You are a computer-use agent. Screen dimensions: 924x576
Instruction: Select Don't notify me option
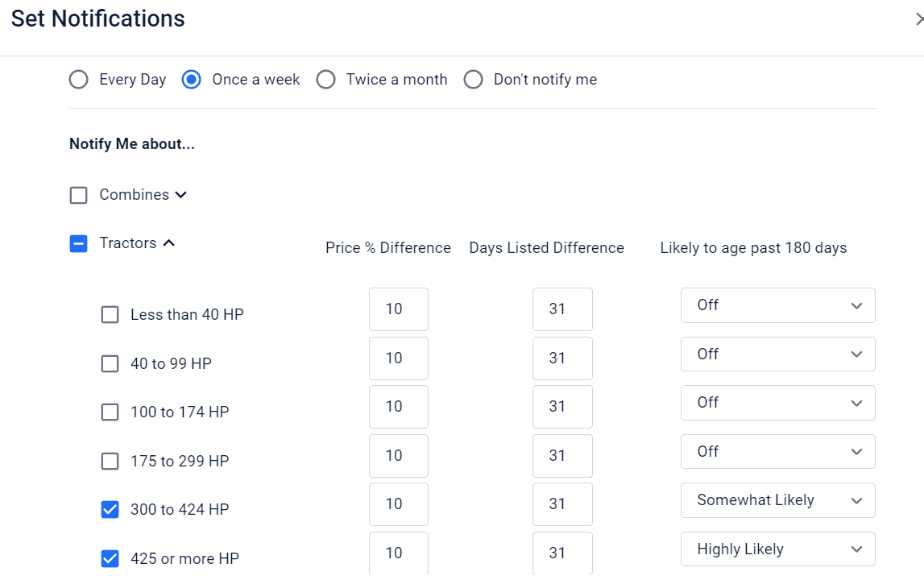click(473, 80)
